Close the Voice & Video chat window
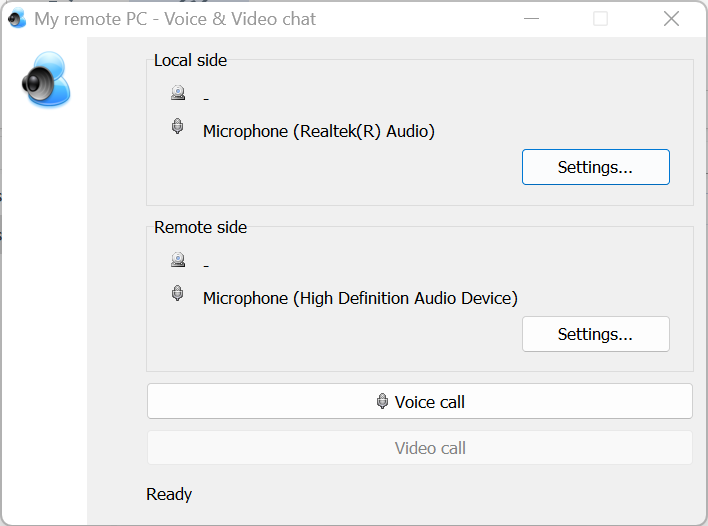The height and width of the screenshot is (526, 708). [671, 19]
